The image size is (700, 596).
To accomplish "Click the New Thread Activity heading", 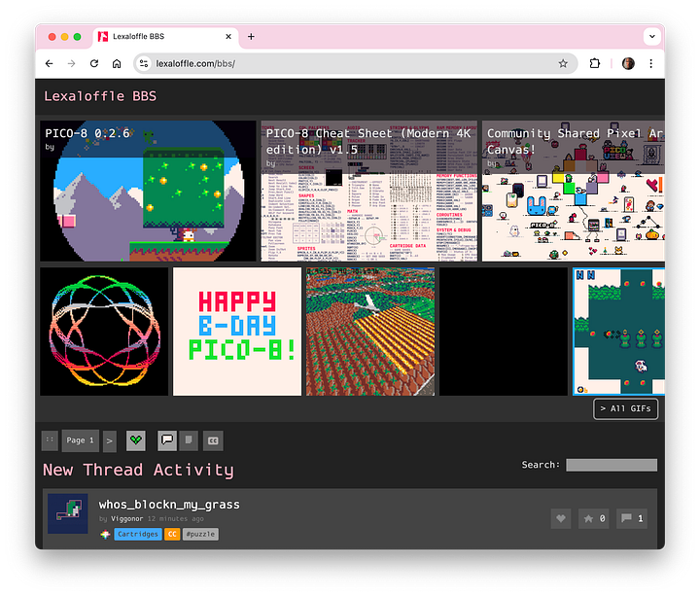I will tap(138, 471).
